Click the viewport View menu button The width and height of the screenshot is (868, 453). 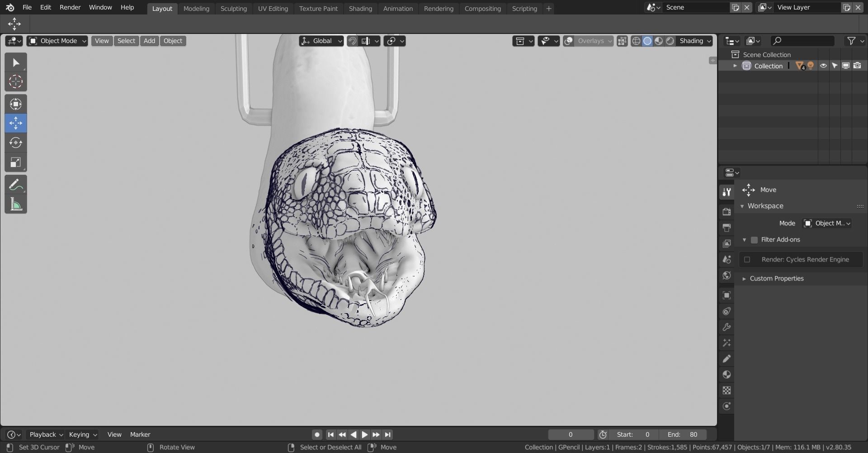coord(102,41)
